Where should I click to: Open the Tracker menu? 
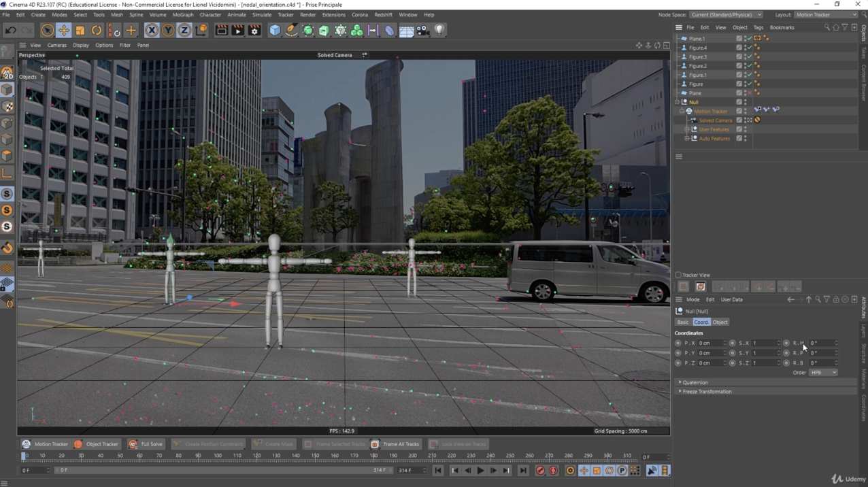[x=285, y=14]
